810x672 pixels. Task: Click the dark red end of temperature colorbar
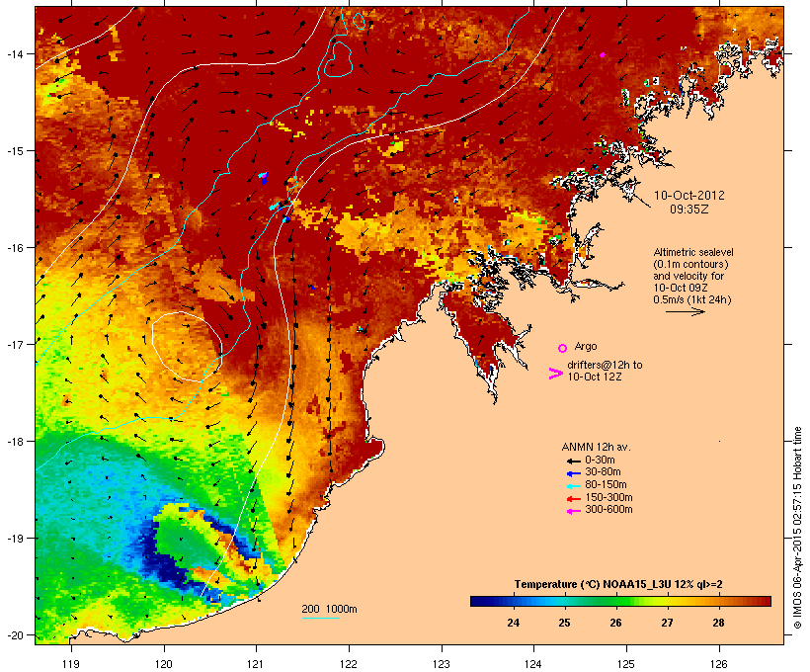click(x=764, y=601)
